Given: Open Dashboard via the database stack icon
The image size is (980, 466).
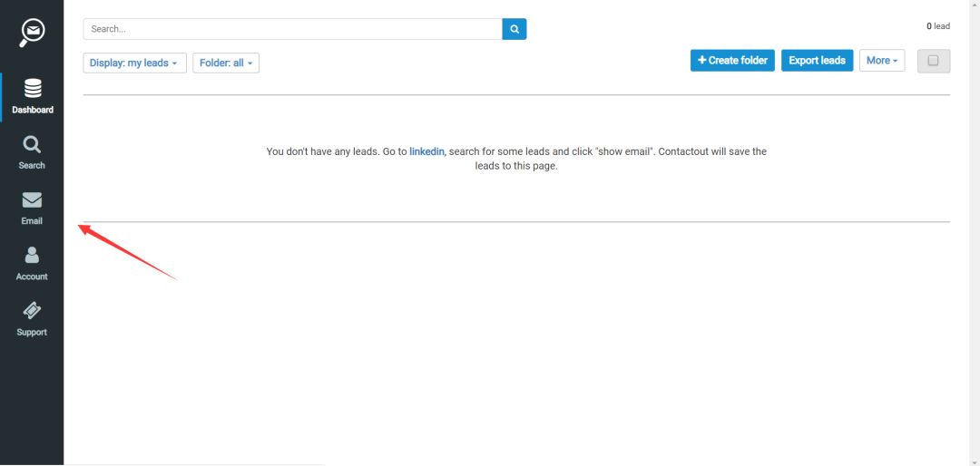Looking at the screenshot, I should coord(33,89).
